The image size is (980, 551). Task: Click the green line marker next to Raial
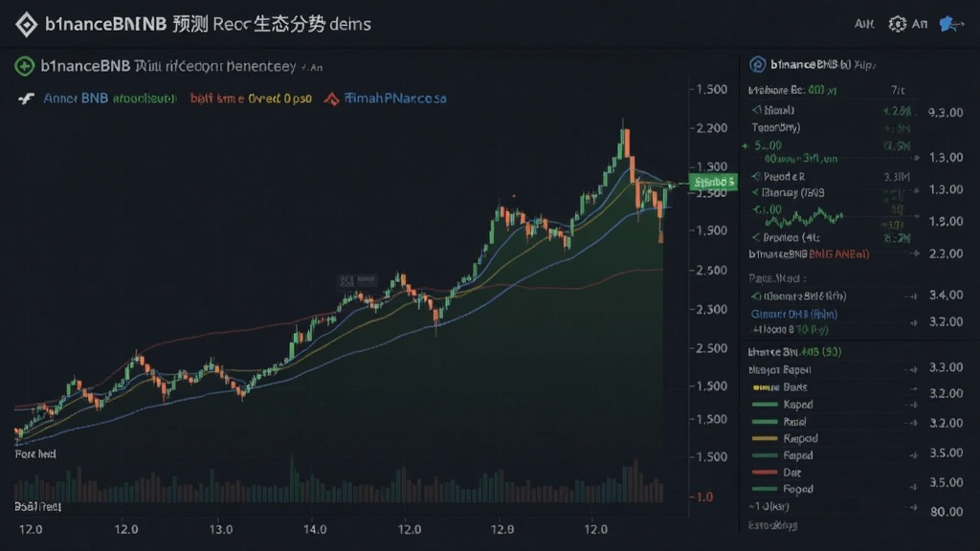click(765, 422)
